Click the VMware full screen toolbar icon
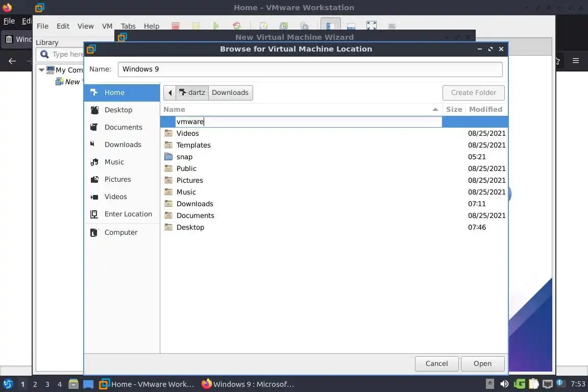This screenshot has width=588, height=392. tap(371, 26)
